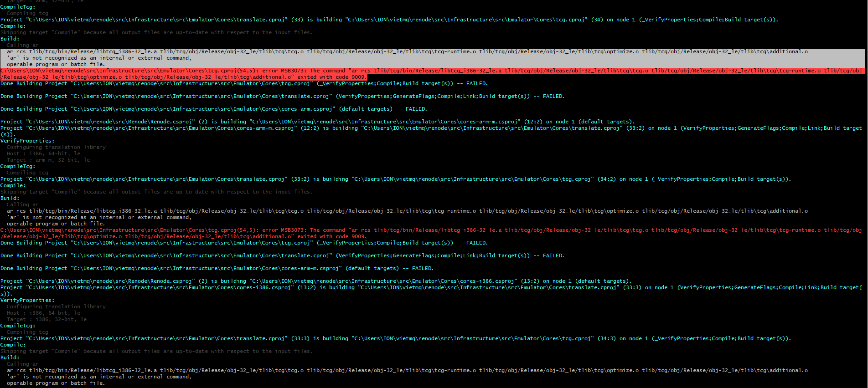Click 'exited with code 9009.' on red-highlighted background

point(331,77)
